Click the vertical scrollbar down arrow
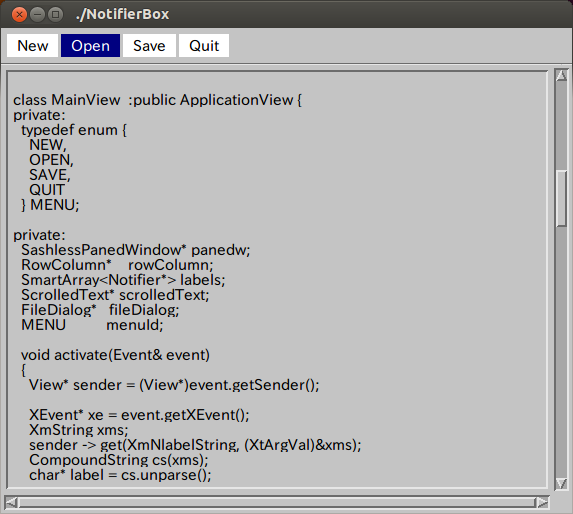573x514 pixels. click(x=561, y=484)
